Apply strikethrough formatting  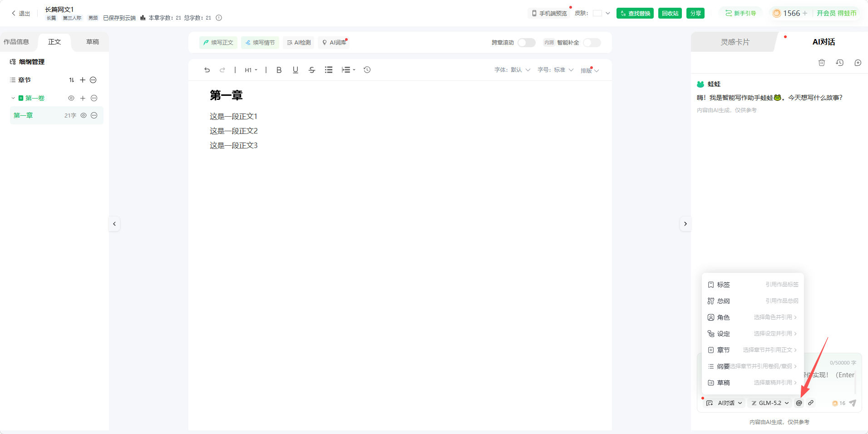pos(312,70)
